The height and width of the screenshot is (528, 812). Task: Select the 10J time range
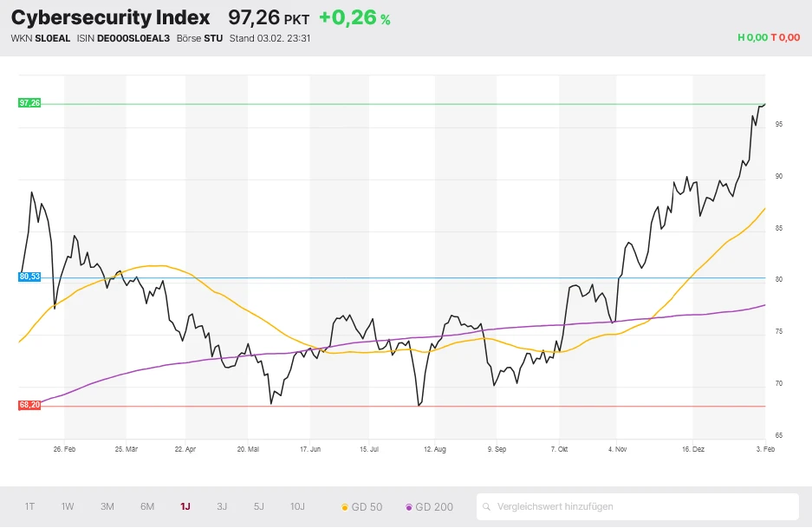(297, 507)
